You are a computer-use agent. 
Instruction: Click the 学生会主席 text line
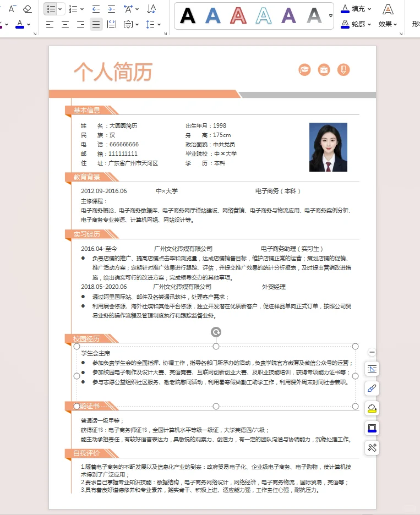(95, 353)
